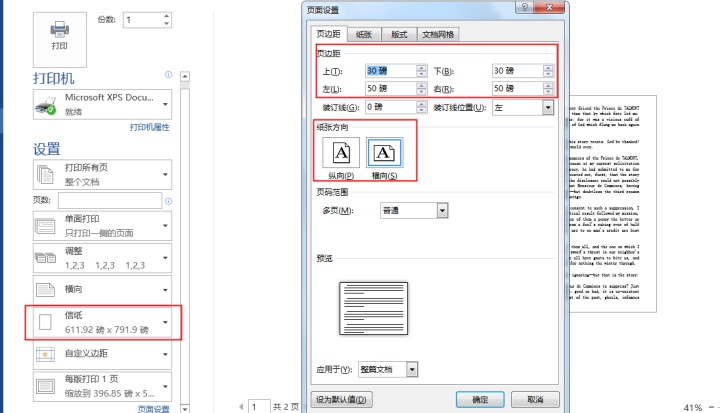Viewport: 720px width, 413px height.
Task: Open the 信纸 paper size dropdown
Action: coord(102,322)
